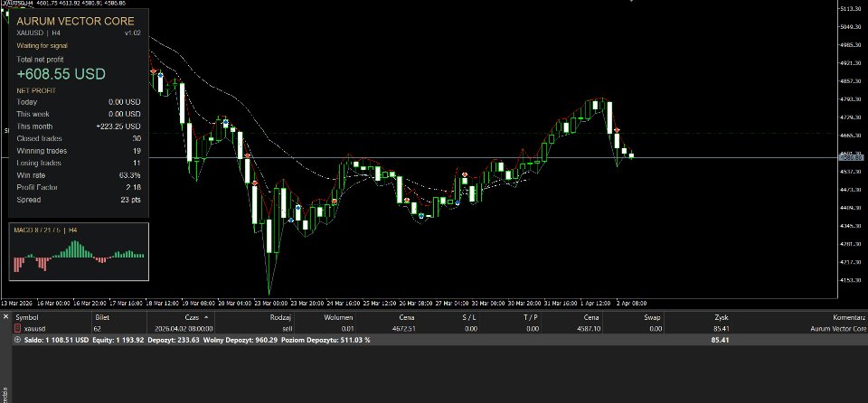This screenshot has width=868, height=403.
Task: Click the This month +223.25 USD row
Action: click(79, 127)
